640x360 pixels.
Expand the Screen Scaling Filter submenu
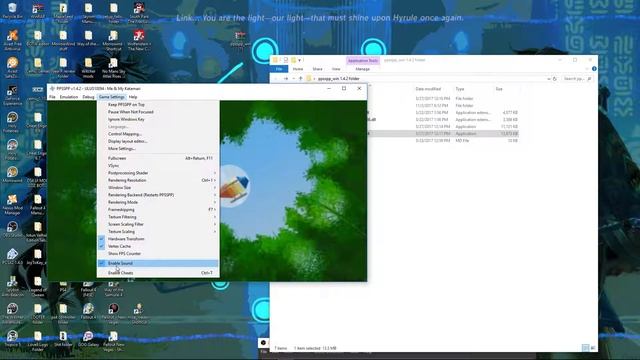point(158,224)
